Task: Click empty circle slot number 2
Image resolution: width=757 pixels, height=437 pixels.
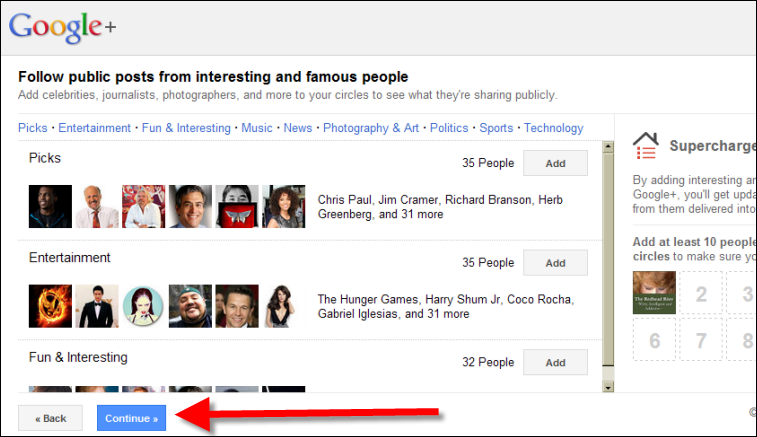Action: click(x=701, y=292)
